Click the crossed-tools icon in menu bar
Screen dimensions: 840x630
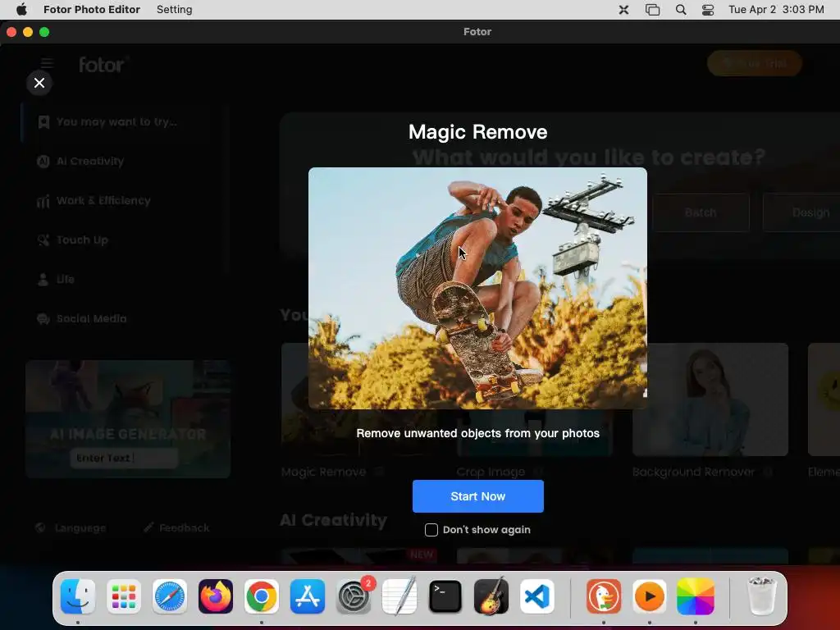(x=623, y=10)
